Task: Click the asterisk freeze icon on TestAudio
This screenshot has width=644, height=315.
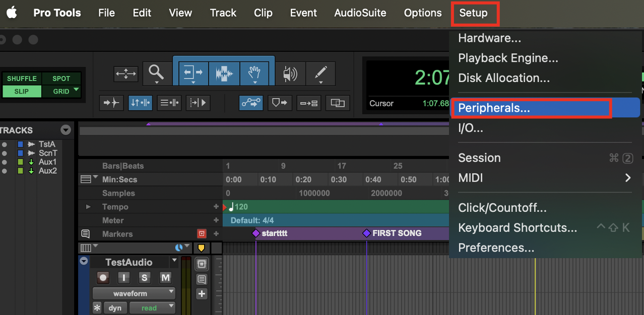Action: point(97,308)
